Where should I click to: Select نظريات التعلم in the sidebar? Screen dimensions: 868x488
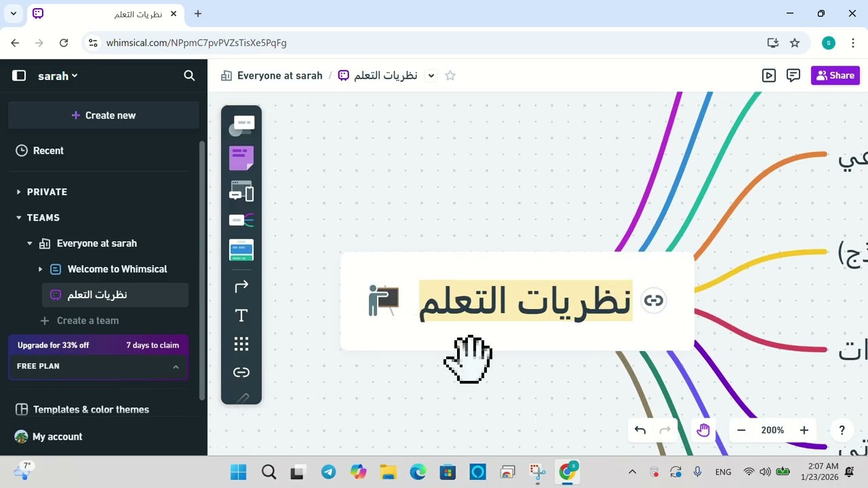point(115,295)
